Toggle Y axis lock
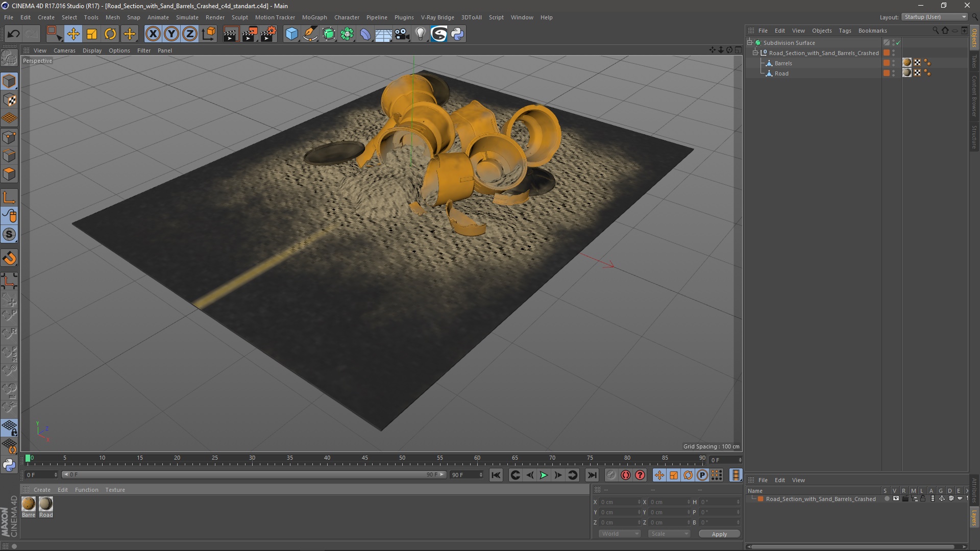This screenshot has width=980, height=551. tap(171, 34)
